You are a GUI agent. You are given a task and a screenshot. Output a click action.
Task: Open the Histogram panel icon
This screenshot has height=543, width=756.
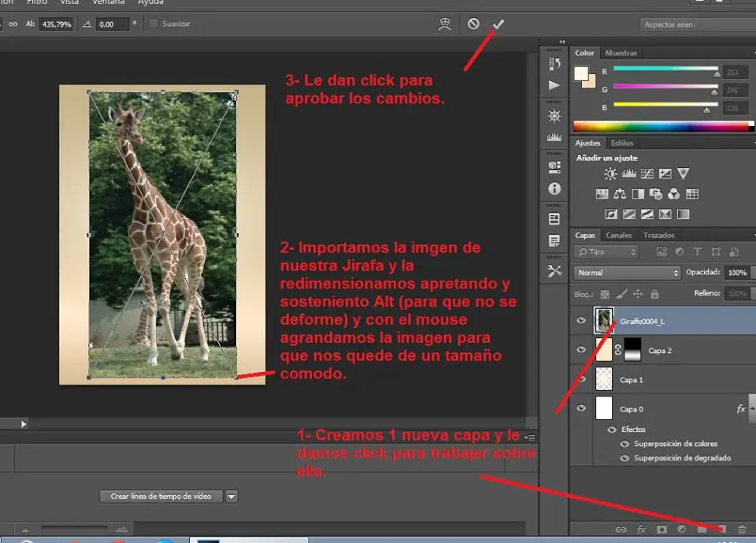pos(554,138)
